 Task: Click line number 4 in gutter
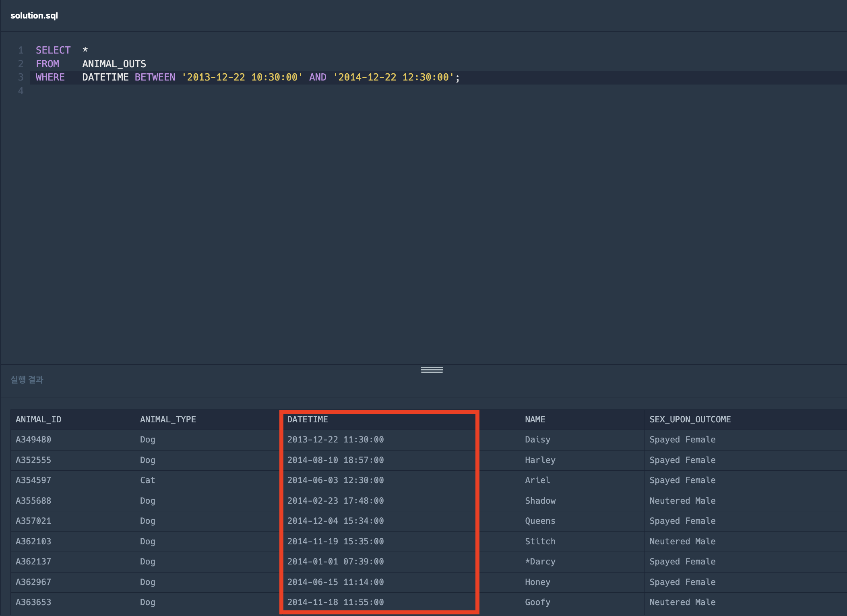[21, 91]
